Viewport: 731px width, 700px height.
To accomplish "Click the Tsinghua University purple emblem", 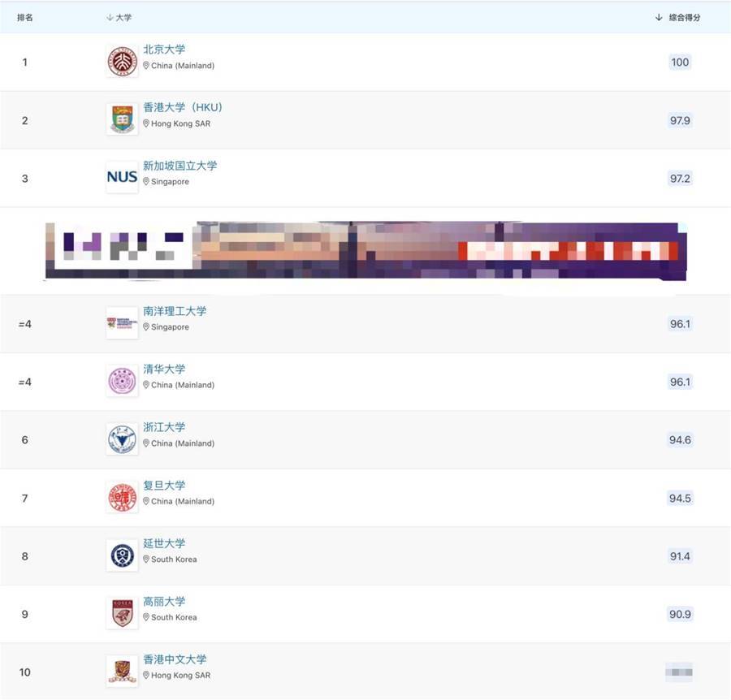I will (x=122, y=381).
